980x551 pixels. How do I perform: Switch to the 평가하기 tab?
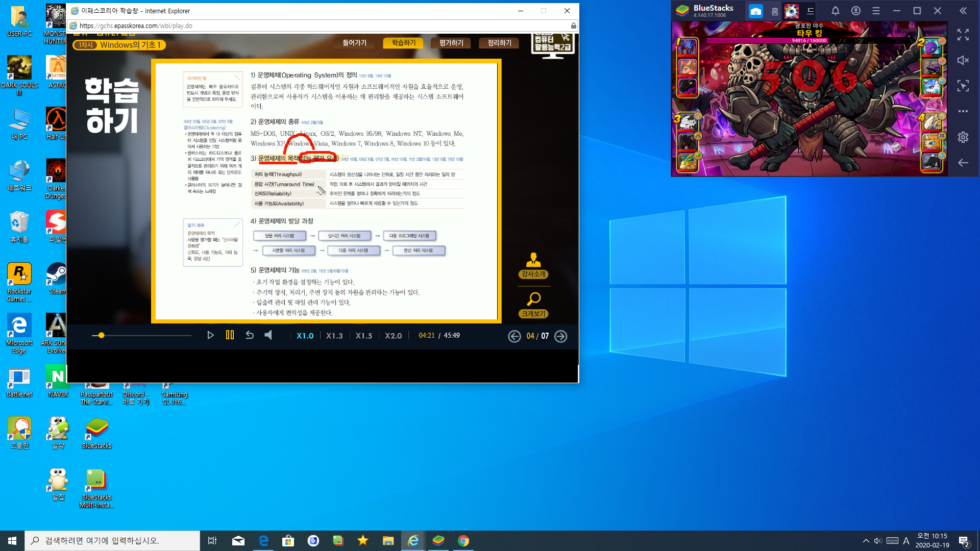pos(451,43)
